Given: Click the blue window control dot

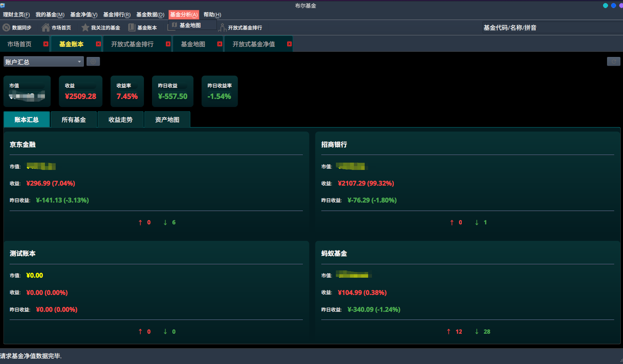Looking at the screenshot, I should [x=613, y=5].
